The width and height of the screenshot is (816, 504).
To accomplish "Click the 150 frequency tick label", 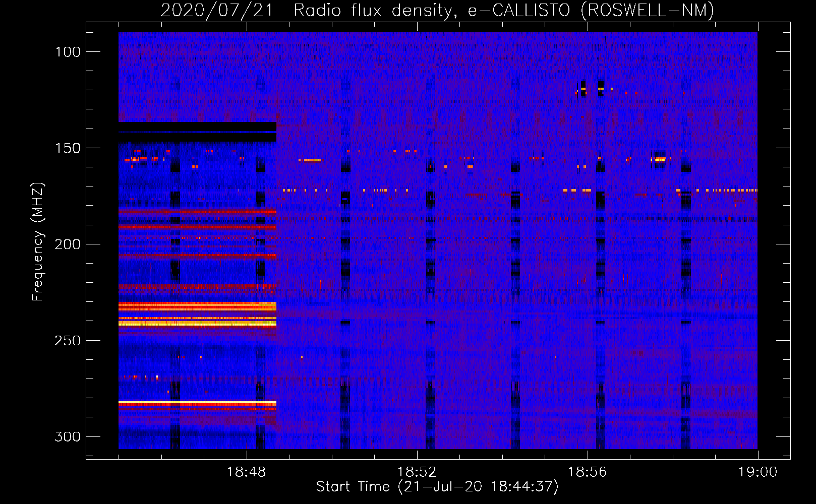I will (68, 148).
